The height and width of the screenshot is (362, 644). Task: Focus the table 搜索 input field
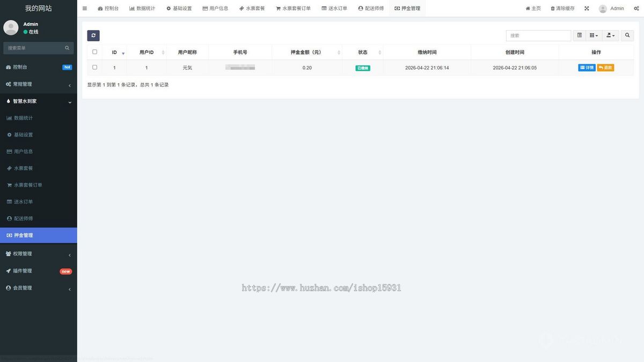538,35
